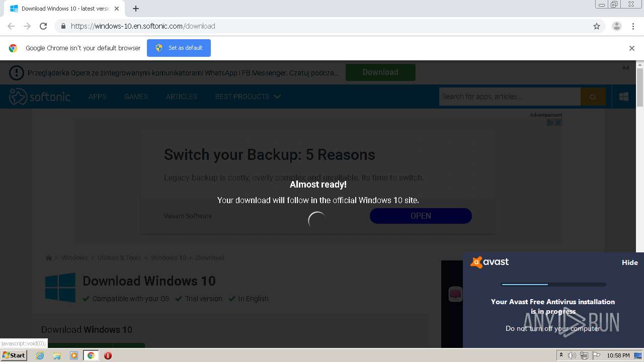Bookmark this page with the star
The height and width of the screenshot is (362, 644).
point(597,26)
